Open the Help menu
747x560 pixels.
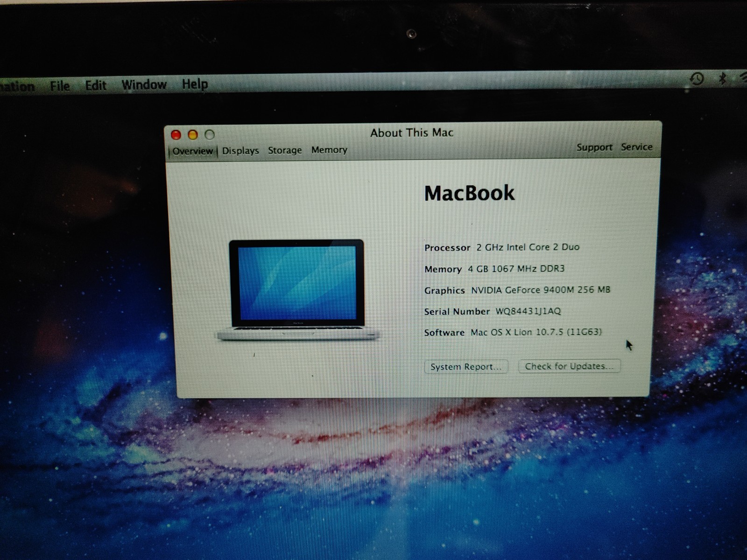[195, 84]
